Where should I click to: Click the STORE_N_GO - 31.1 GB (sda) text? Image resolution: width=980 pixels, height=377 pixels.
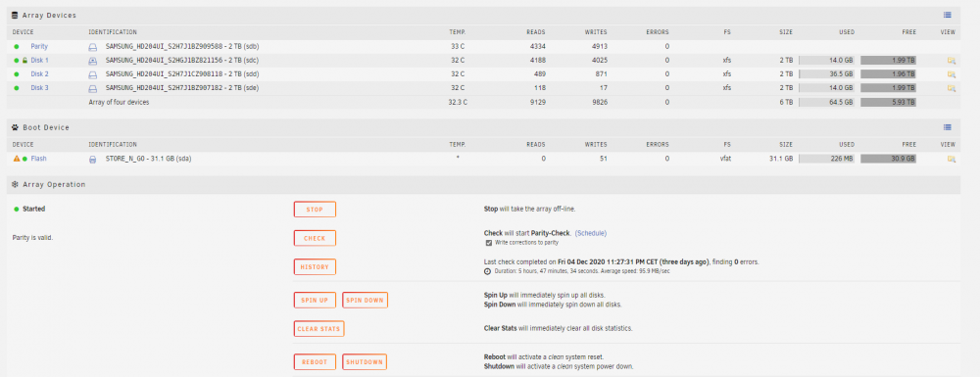149,160
